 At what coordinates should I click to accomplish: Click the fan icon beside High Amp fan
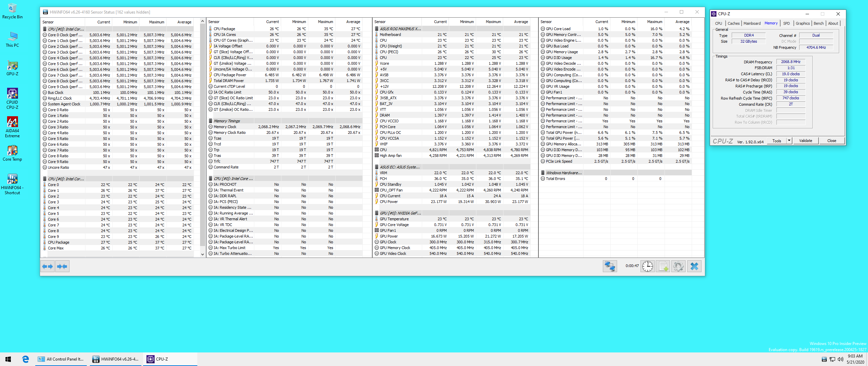point(377,156)
